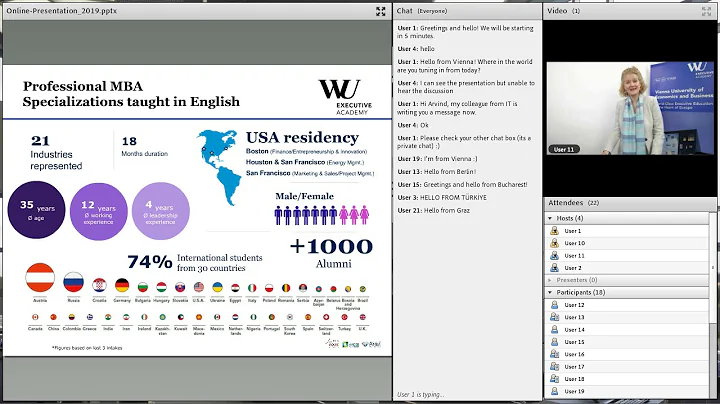Click the participant icon beside User 16
Image resolution: width=720 pixels, height=404 pixels.
[554, 354]
